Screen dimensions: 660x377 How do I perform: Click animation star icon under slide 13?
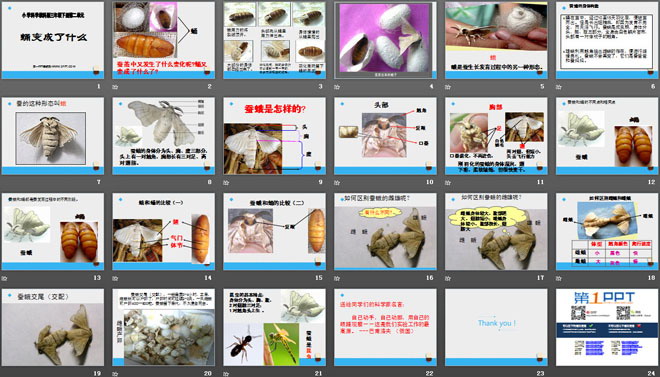(x=5, y=278)
